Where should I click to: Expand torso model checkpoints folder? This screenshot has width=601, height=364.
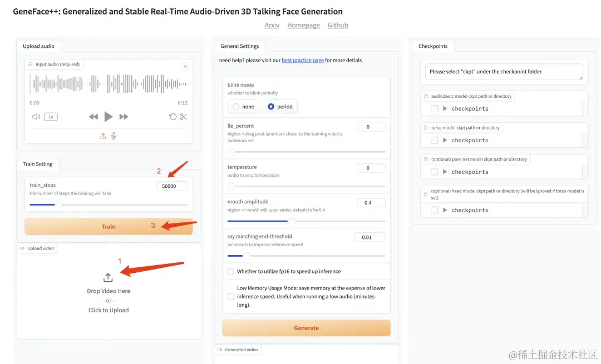[445, 141]
